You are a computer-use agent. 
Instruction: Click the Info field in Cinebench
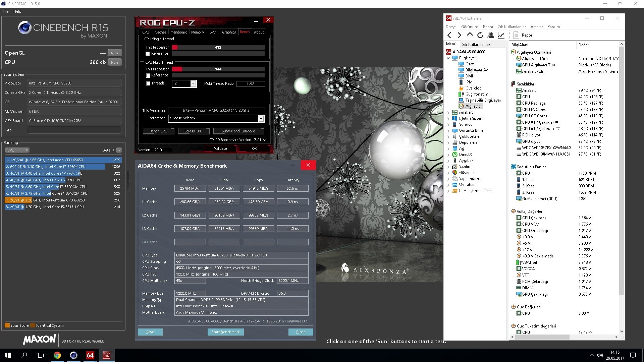point(74,130)
